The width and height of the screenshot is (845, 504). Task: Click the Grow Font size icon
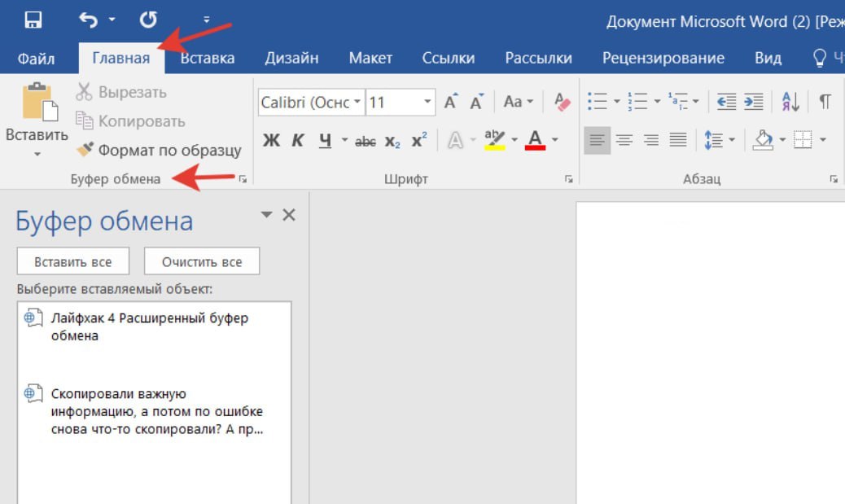(451, 102)
